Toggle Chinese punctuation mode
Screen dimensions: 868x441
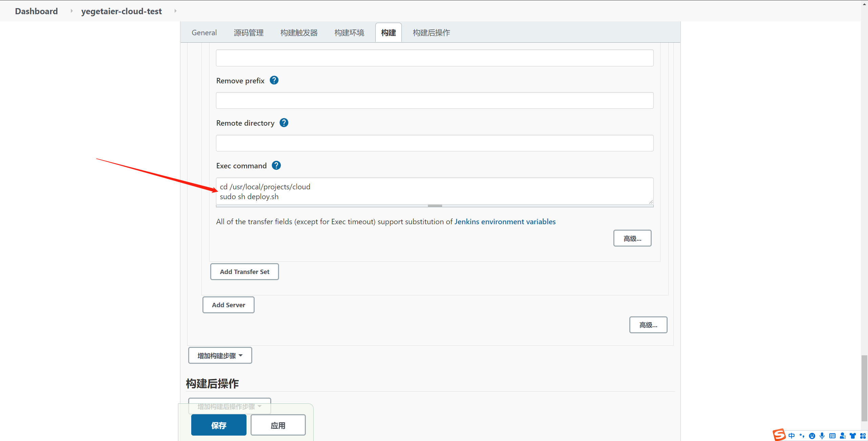(x=802, y=436)
